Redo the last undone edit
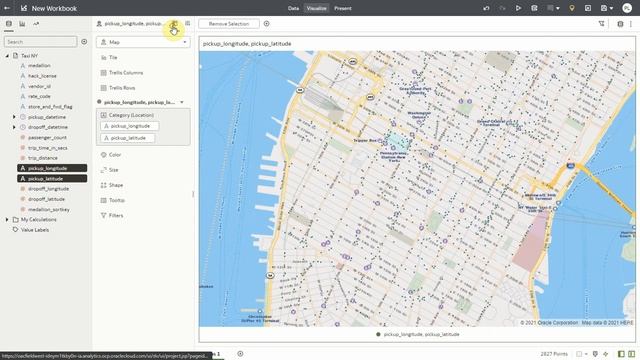This screenshot has width=640, height=360. [x=502, y=8]
